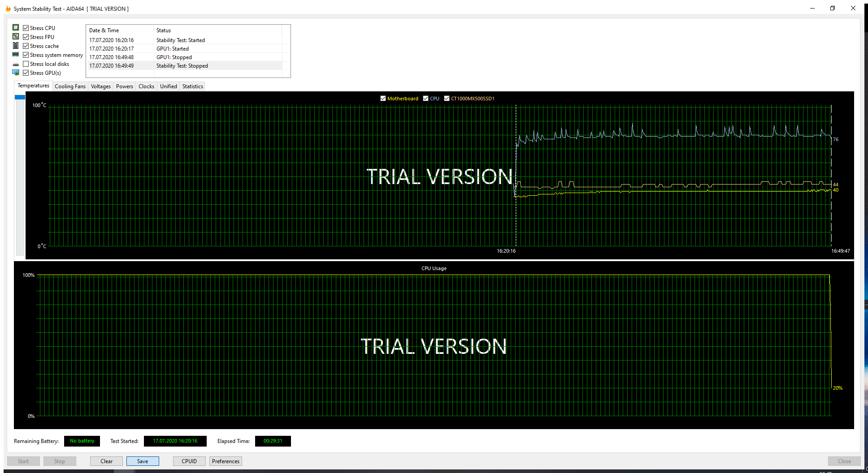The width and height of the screenshot is (868, 473).
Task: Click the Save button
Action: (143, 461)
